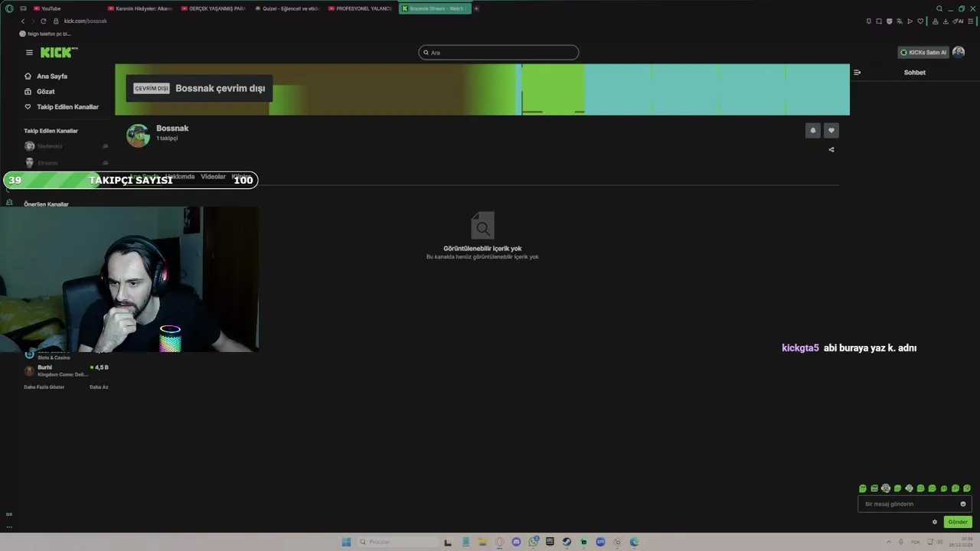The image size is (980, 551).
Task: Click the taskbar Procurar search box
Action: pyautogui.click(x=399, y=542)
